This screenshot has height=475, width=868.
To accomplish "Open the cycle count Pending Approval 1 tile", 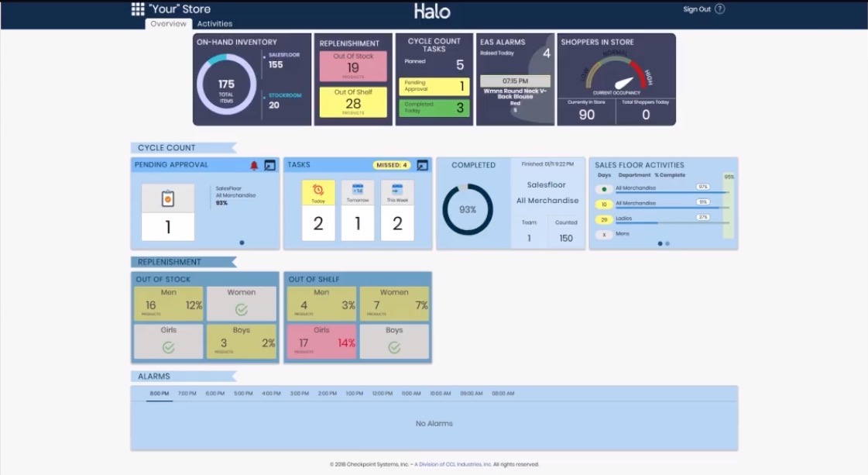I will (434, 86).
